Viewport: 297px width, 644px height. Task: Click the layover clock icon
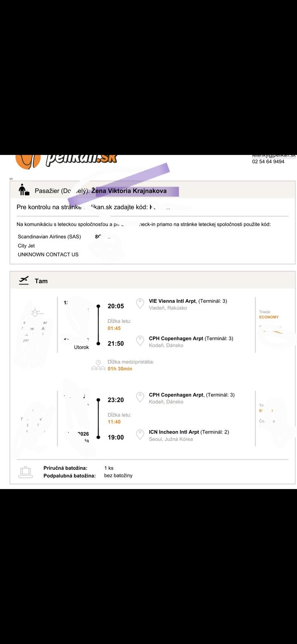tap(98, 362)
